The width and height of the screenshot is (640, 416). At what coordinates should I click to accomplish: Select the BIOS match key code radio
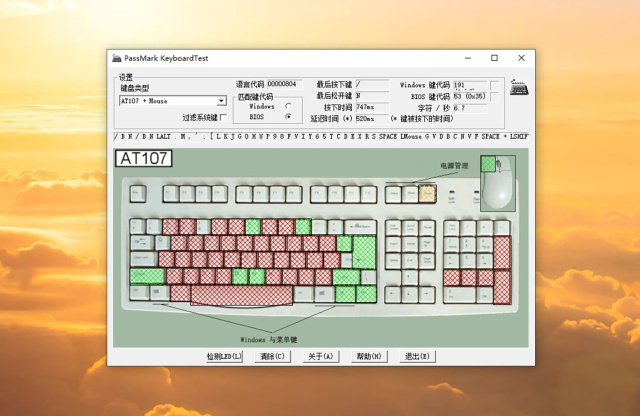coord(288,116)
